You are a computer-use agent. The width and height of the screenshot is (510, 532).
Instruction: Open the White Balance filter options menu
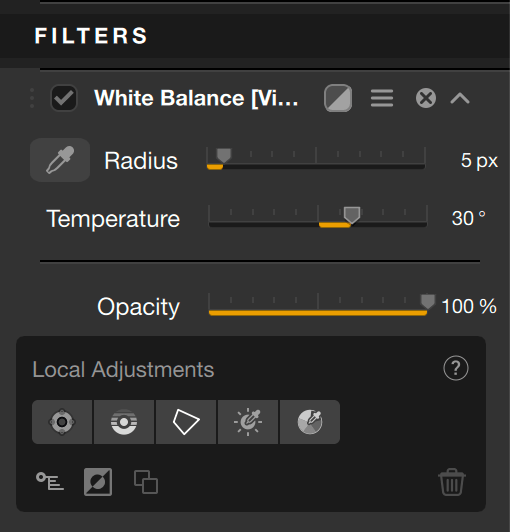tap(382, 98)
